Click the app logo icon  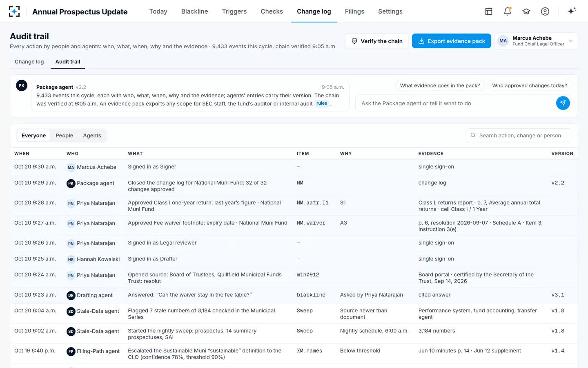click(14, 11)
